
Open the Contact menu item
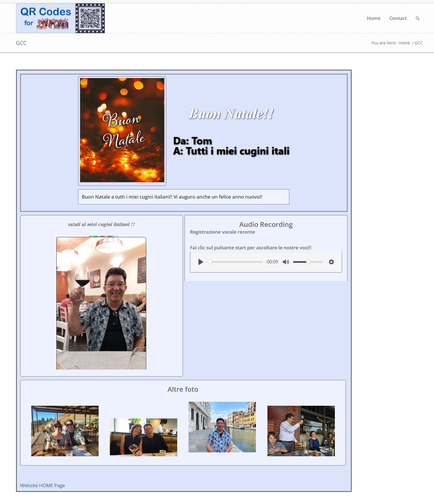pos(398,19)
